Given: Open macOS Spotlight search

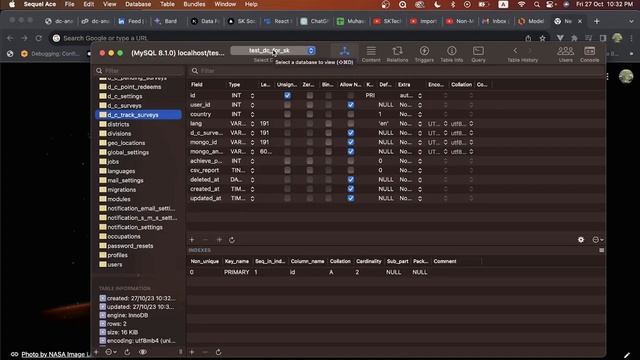Looking at the screenshot, I should click(537, 4).
